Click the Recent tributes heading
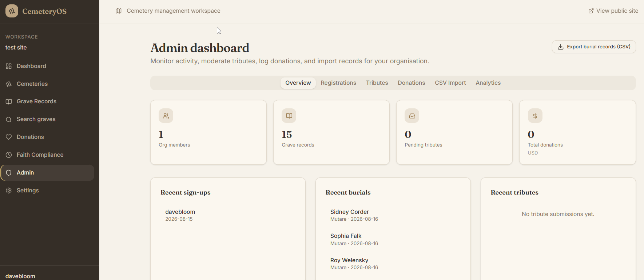Viewport: 644px width, 280px height. coord(514,192)
